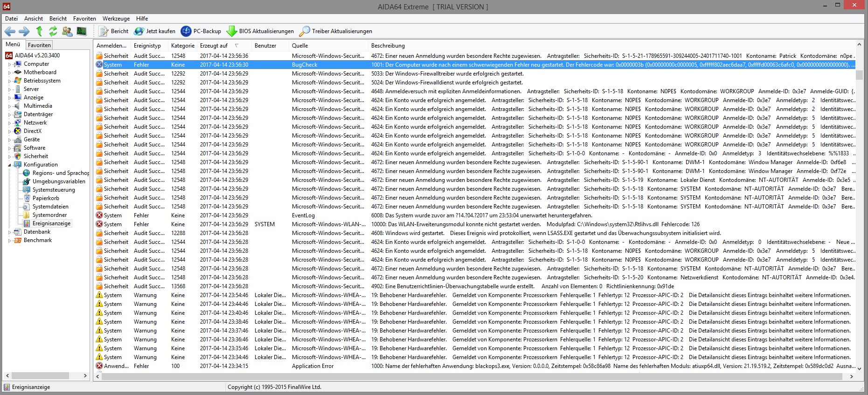Open the Datei menu
The width and height of the screenshot is (868, 395).
coord(11,19)
